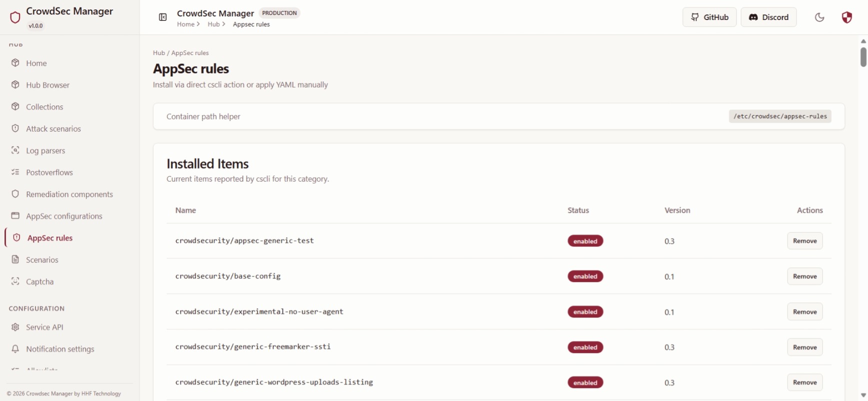The height and width of the screenshot is (401, 868).
Task: Click the crowdsecurity/generic-freemarker-ssti name
Action: point(253,346)
